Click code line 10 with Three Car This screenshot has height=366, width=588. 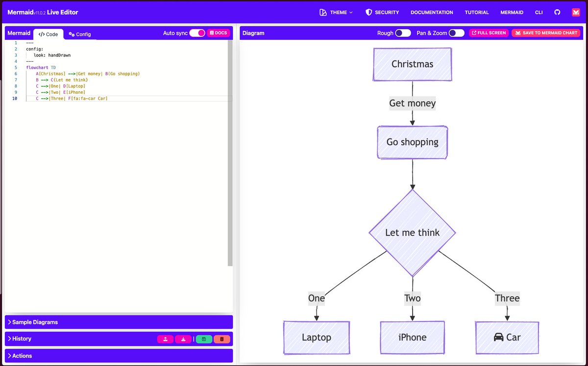pos(72,99)
